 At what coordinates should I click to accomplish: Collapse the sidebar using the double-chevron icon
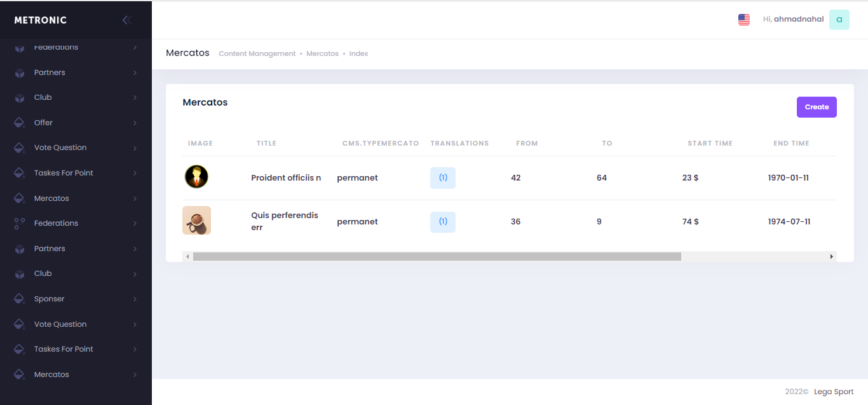[x=126, y=20]
